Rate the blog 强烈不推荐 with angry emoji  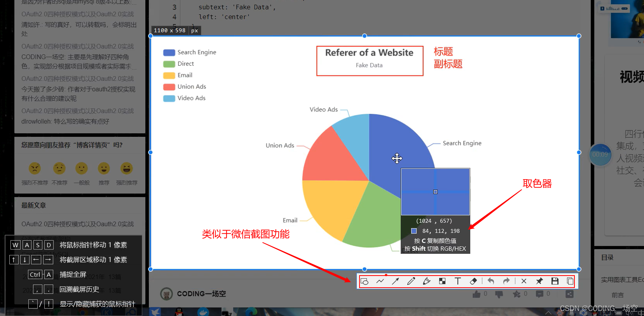(35, 168)
